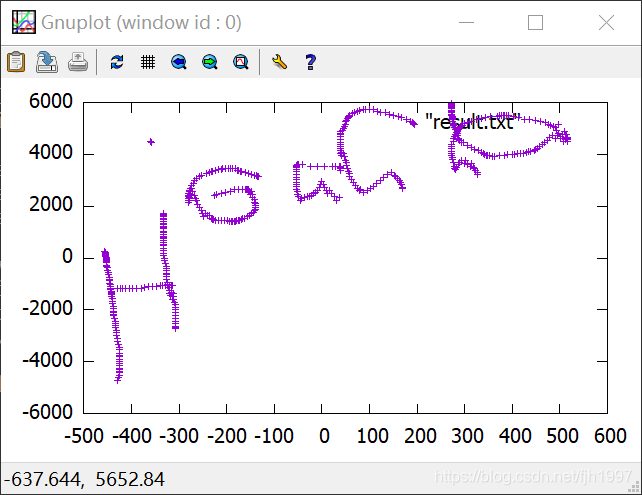Open configuration with the wrench icon

pos(279,62)
